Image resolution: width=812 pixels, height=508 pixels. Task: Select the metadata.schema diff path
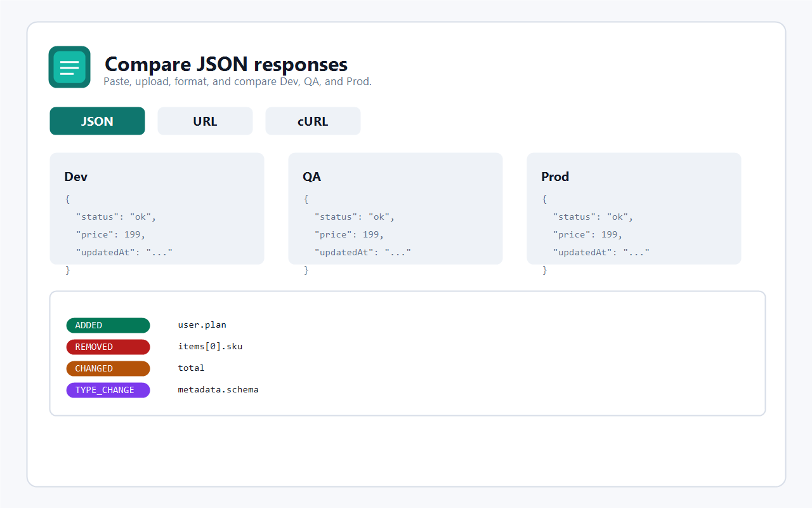point(218,390)
